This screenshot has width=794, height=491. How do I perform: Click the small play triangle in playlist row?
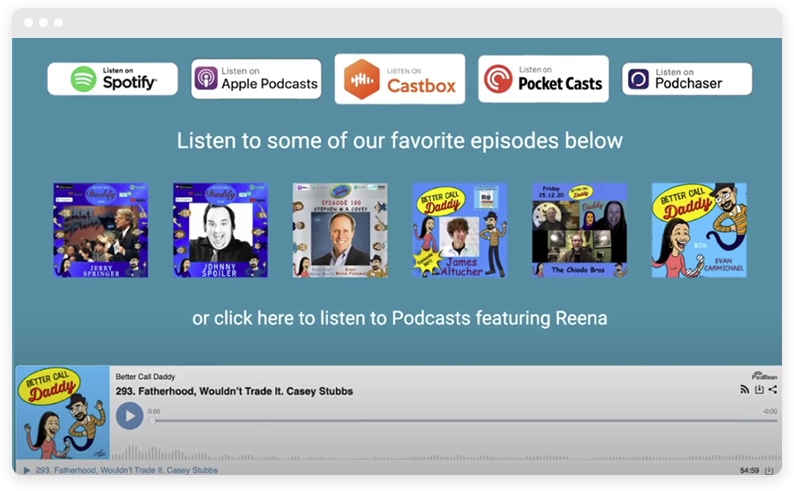click(x=27, y=470)
